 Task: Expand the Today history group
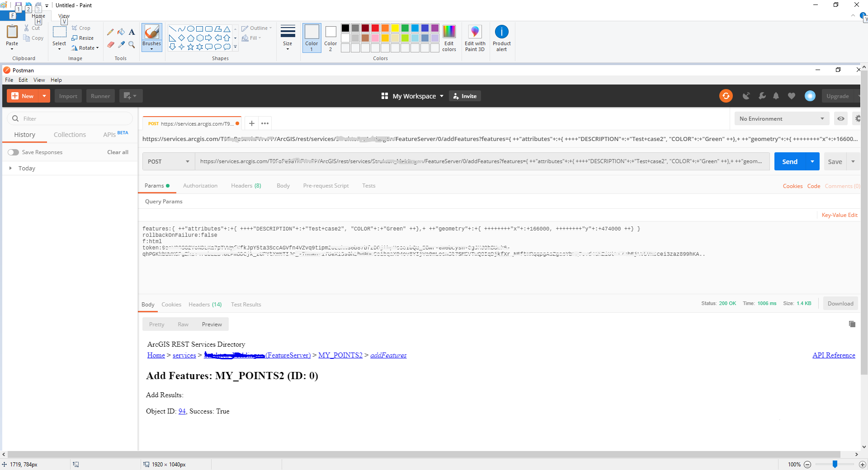tap(10, 168)
